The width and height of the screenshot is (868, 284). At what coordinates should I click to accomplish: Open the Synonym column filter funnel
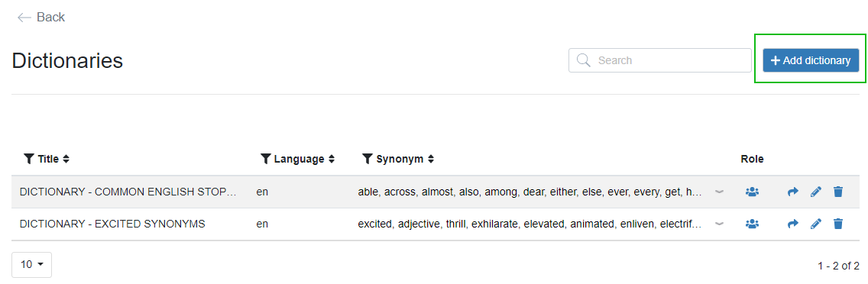[x=367, y=159]
